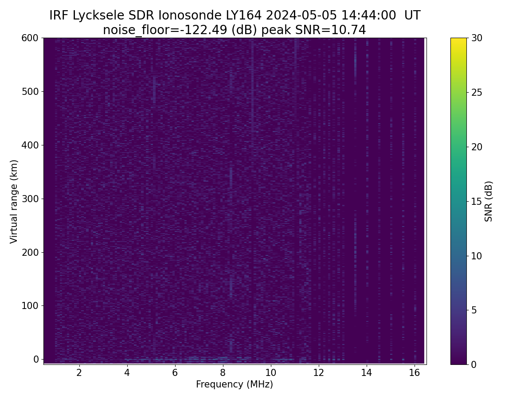Click the plot title with ionosonde date

[x=235, y=16]
